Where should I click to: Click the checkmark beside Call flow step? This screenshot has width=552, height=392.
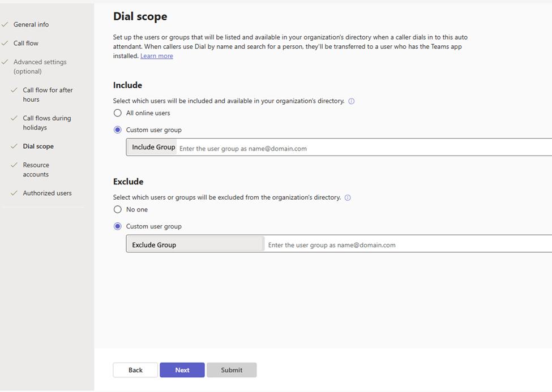pos(6,43)
